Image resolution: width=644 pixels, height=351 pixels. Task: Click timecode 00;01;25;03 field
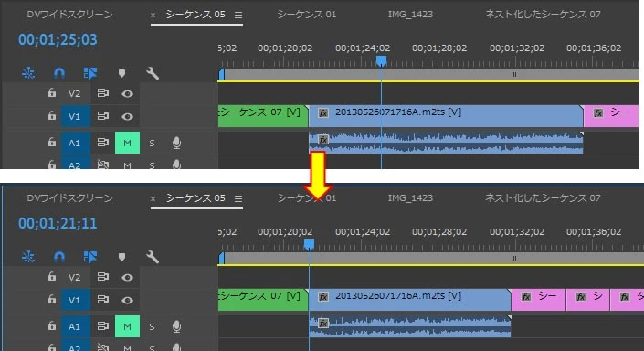click(x=58, y=40)
